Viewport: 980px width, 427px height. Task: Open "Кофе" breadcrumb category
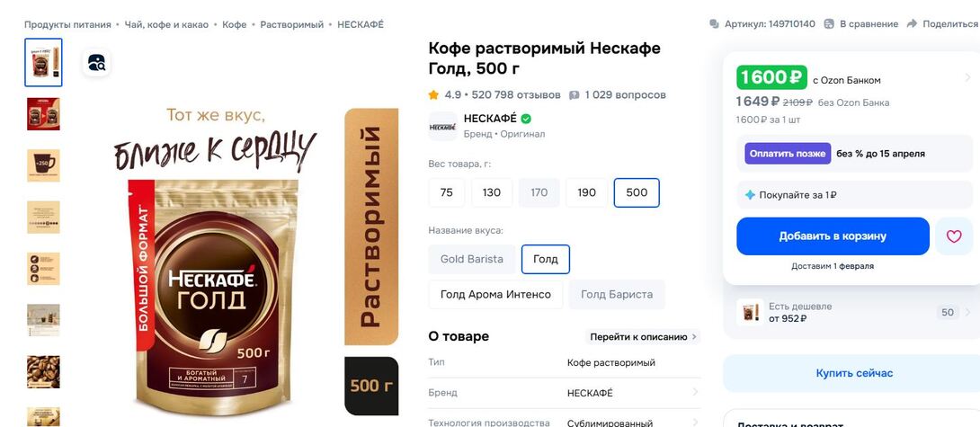235,24
